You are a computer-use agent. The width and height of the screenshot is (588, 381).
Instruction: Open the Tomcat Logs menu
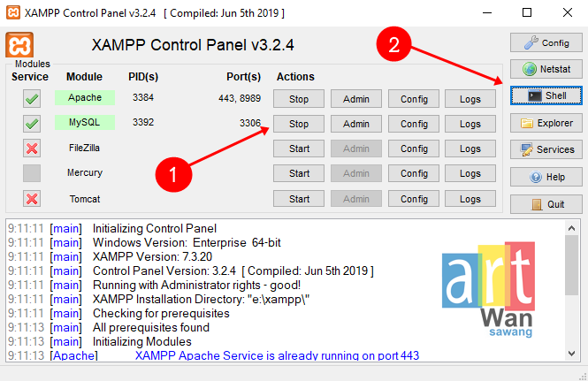pos(470,198)
